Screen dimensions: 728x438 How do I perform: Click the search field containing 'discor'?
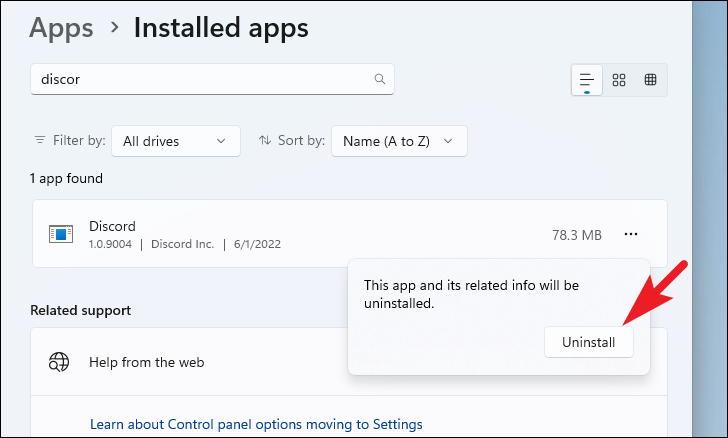click(200, 79)
